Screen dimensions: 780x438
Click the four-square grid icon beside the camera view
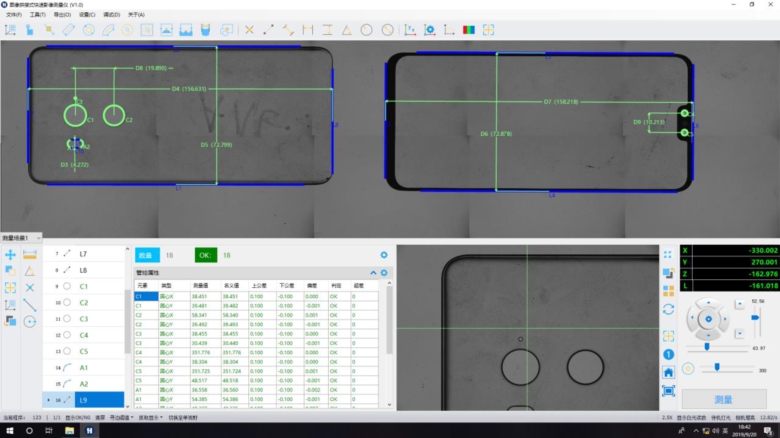point(668,291)
